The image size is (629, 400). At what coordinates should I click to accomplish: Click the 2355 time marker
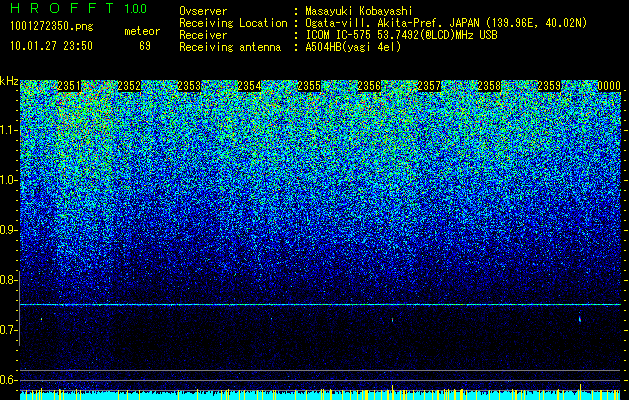pyautogui.click(x=309, y=86)
